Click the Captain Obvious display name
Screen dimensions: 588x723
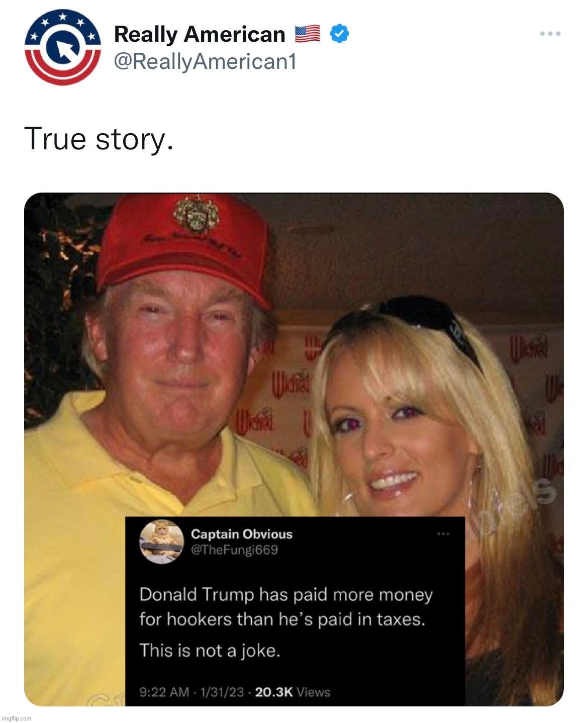tap(242, 534)
